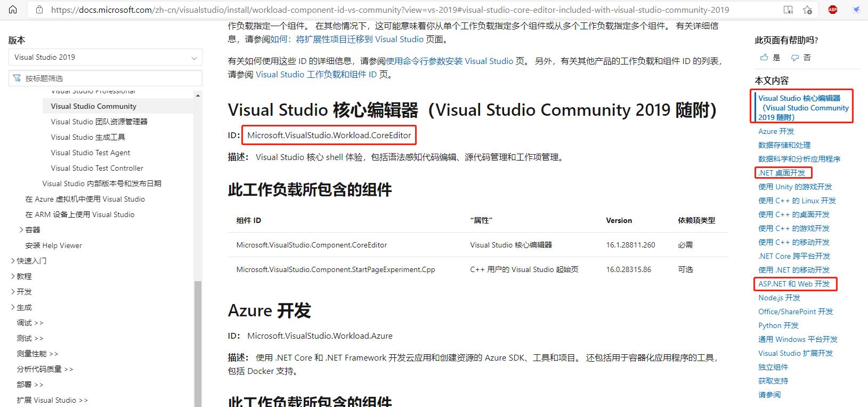Open the 部署 >> sidebar entry
The image size is (868, 407).
[30, 385]
